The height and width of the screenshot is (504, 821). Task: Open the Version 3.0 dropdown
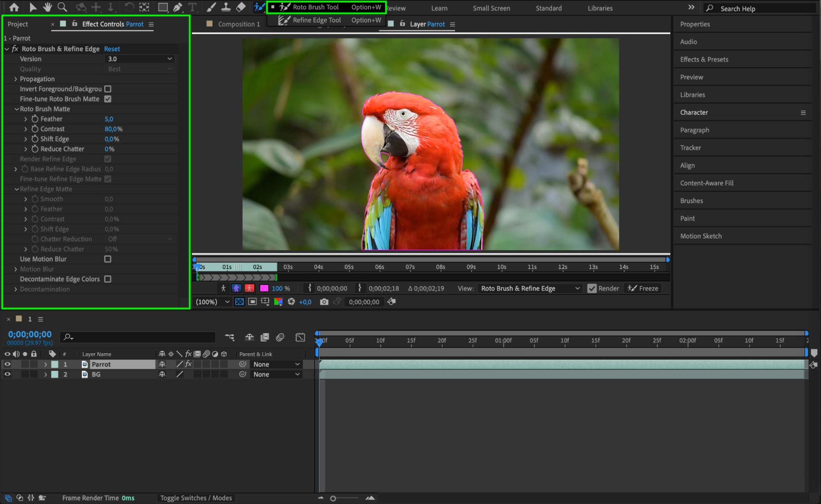click(x=140, y=59)
